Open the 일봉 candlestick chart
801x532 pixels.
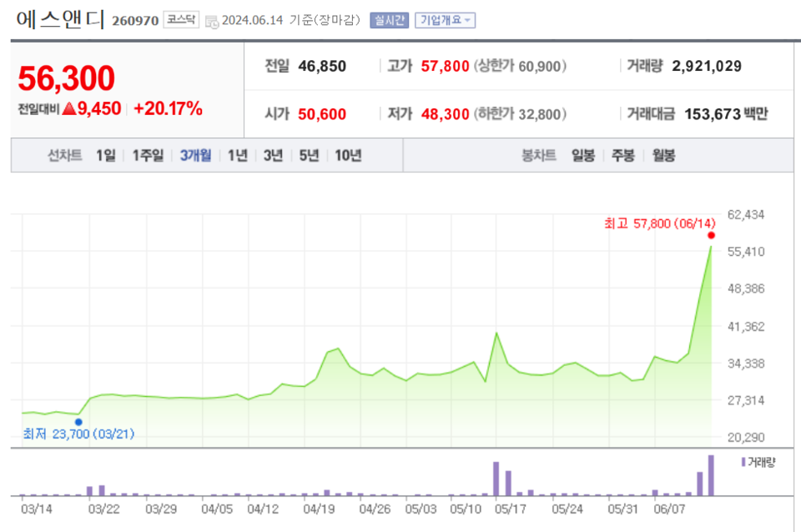(583, 156)
